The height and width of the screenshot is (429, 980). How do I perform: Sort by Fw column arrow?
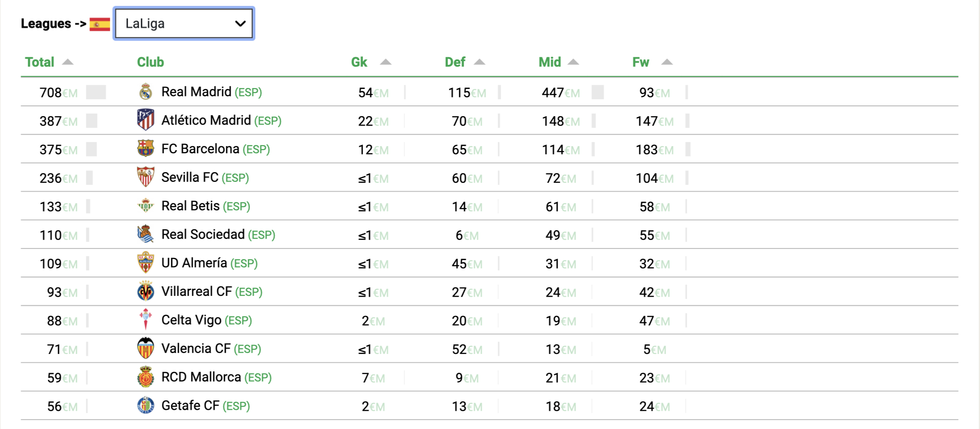pyautogui.click(x=667, y=62)
